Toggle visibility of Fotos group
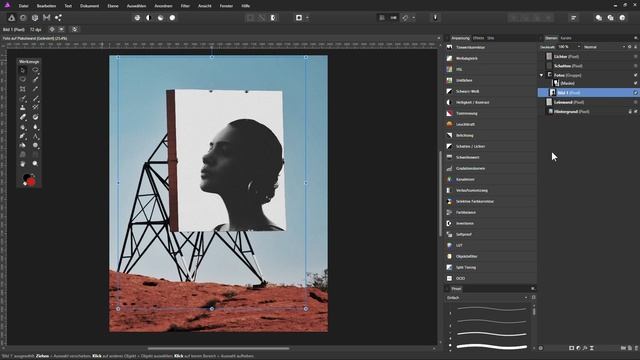 click(636, 75)
